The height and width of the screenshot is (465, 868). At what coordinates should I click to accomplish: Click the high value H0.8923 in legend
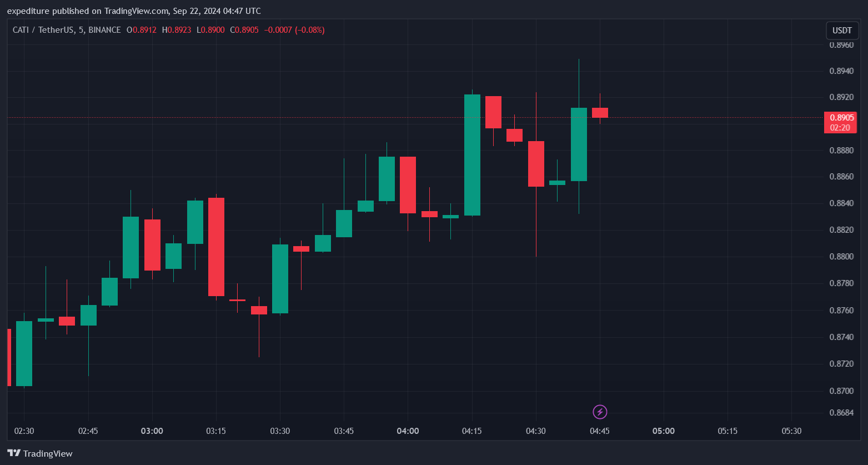pos(177,30)
